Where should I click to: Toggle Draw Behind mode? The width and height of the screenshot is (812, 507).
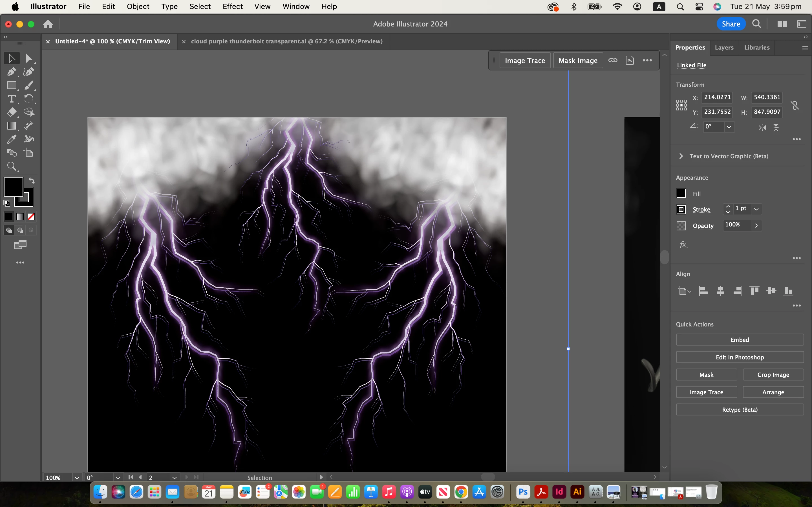coord(20,230)
